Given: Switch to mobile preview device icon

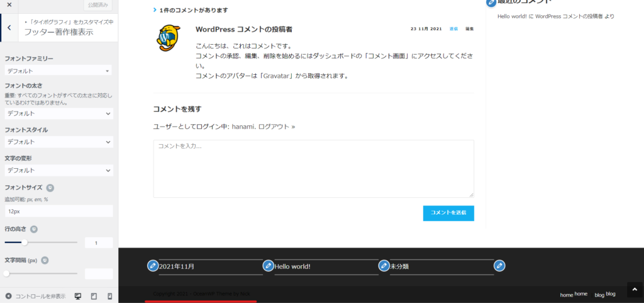Looking at the screenshot, I should (x=109, y=296).
